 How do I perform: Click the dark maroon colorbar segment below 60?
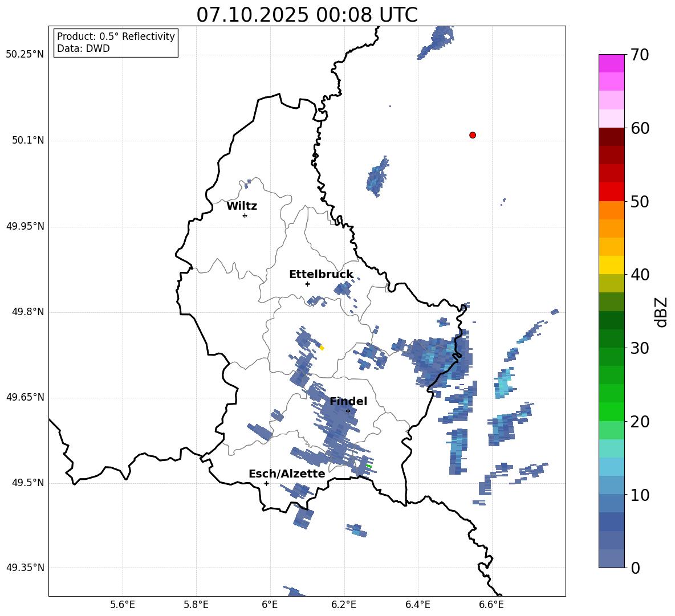612,137
